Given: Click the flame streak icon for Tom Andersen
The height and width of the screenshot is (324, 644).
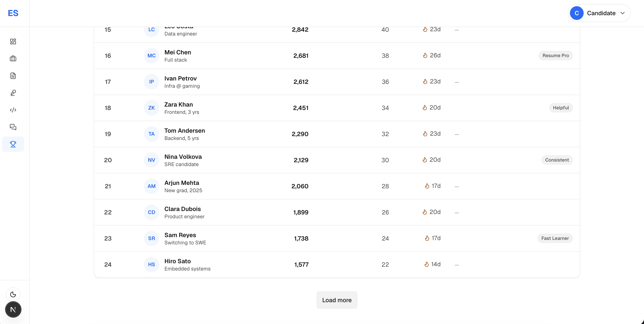Looking at the screenshot, I should 425,134.
